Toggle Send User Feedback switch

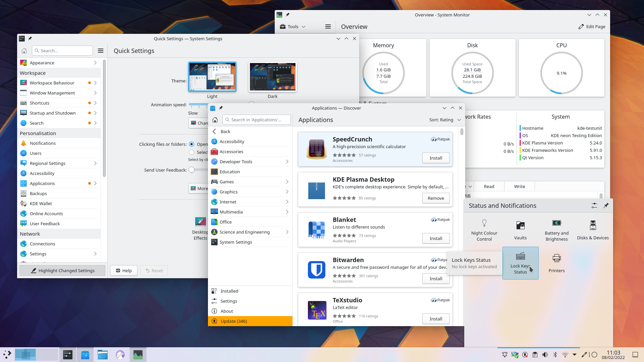pyautogui.click(x=192, y=170)
